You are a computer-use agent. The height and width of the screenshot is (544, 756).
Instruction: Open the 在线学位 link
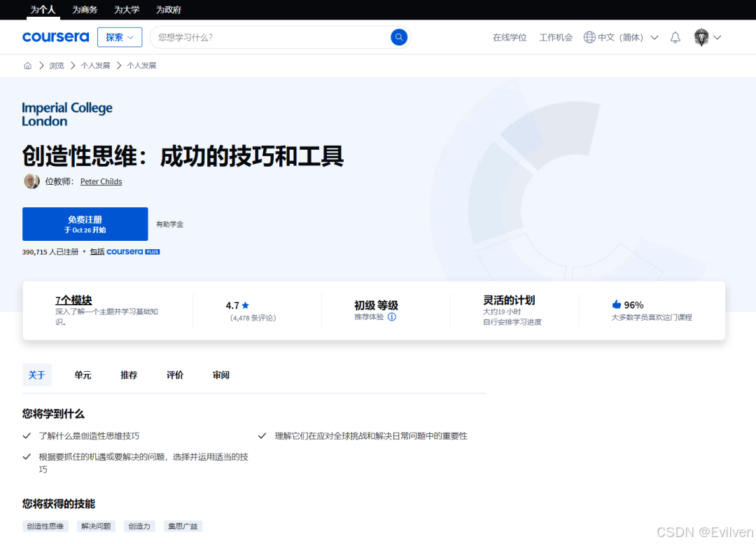point(510,38)
